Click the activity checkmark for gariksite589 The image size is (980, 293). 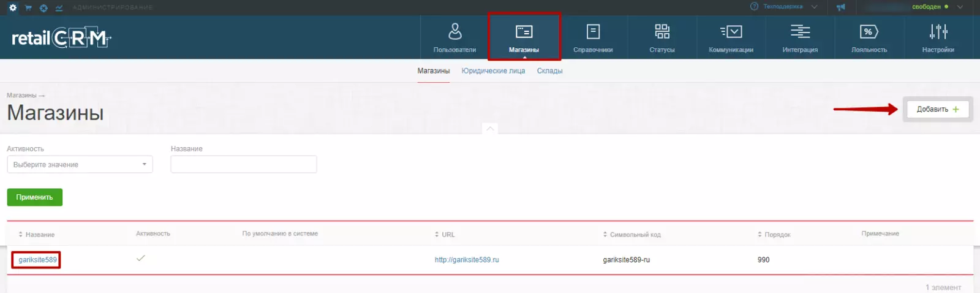[x=141, y=258]
